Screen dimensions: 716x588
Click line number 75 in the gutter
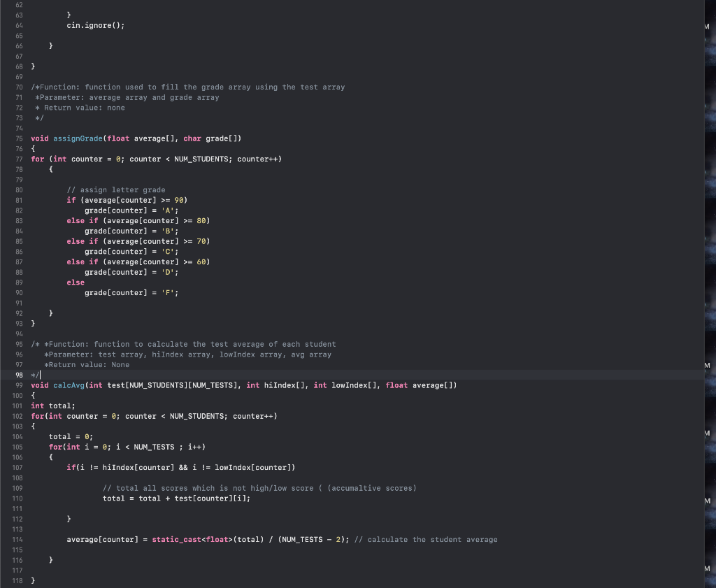(18, 138)
